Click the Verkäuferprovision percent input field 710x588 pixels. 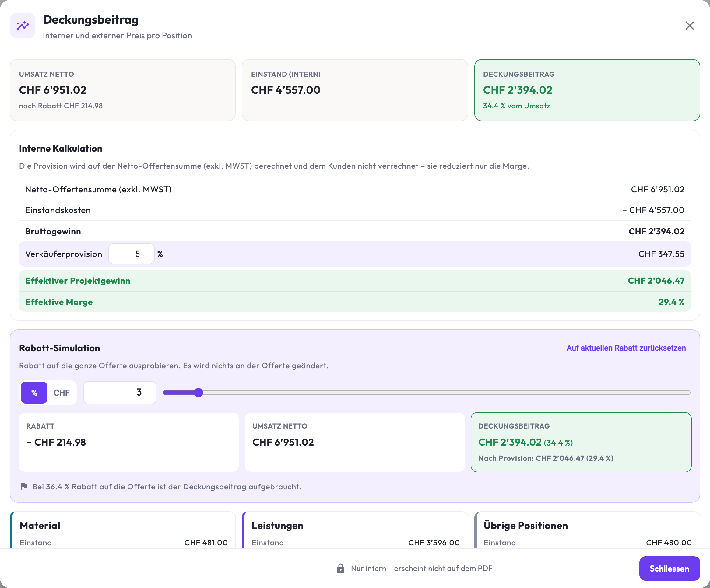click(132, 254)
